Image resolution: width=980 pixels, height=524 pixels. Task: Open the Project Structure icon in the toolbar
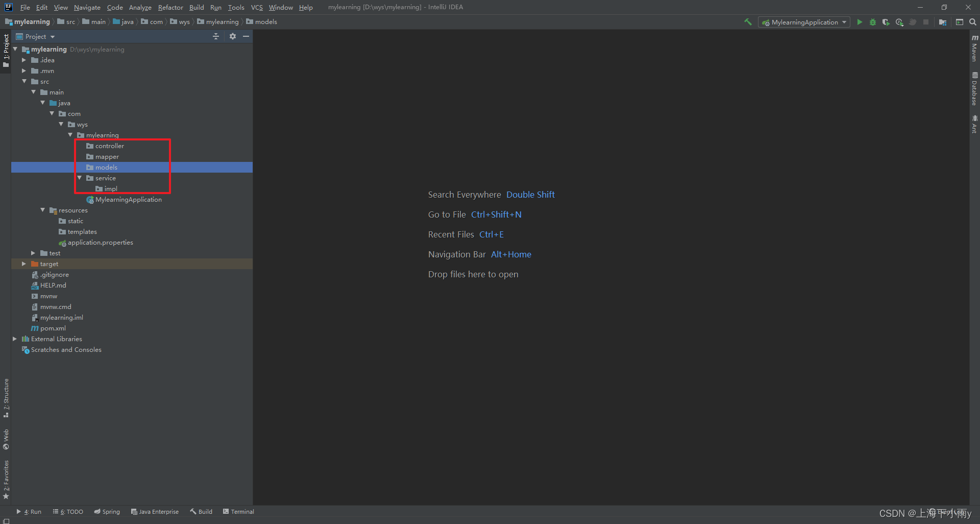943,22
